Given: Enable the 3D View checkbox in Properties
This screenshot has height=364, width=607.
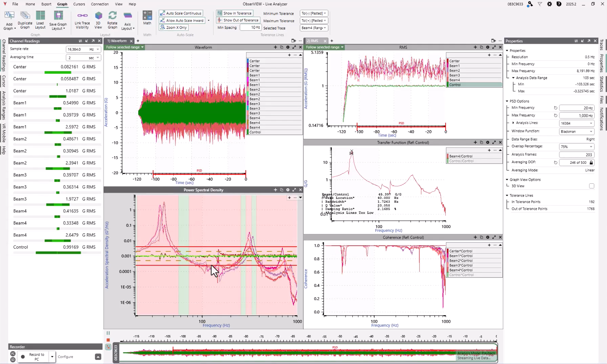Looking at the screenshot, I should click(x=591, y=186).
